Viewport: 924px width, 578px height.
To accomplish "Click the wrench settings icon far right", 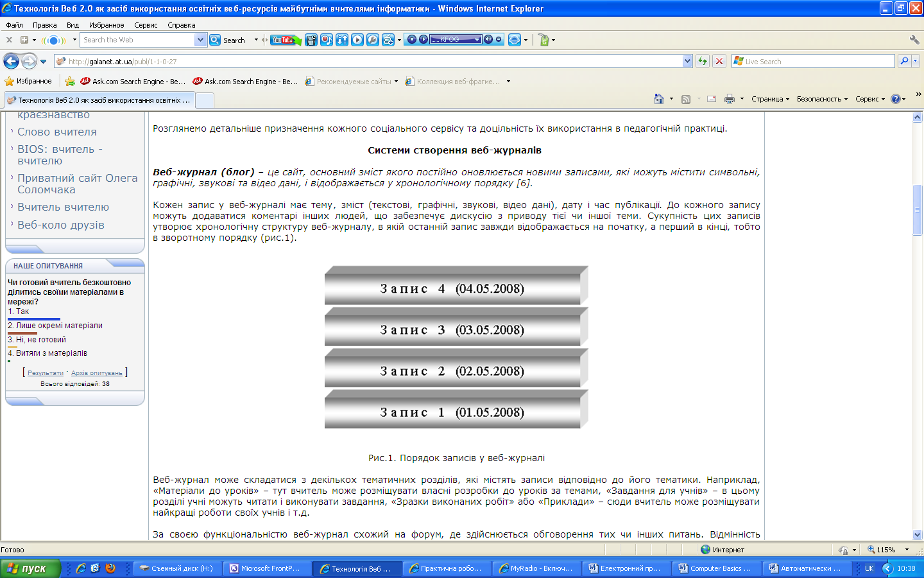I will point(914,40).
